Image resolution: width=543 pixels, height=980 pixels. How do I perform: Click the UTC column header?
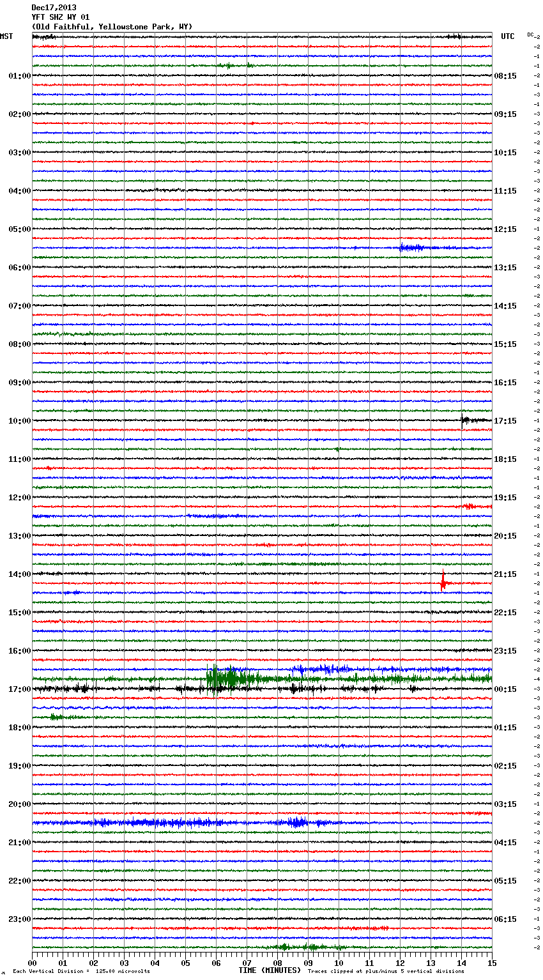tap(508, 36)
